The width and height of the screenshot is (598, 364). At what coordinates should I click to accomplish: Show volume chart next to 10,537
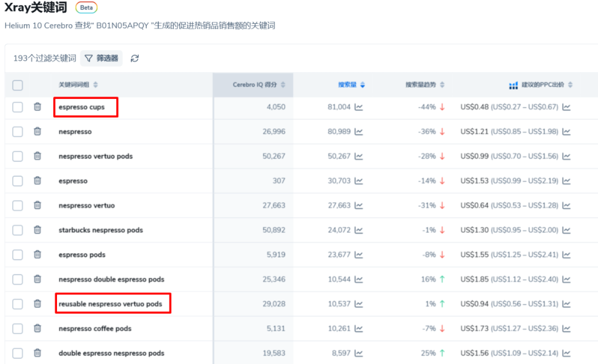pyautogui.click(x=358, y=304)
